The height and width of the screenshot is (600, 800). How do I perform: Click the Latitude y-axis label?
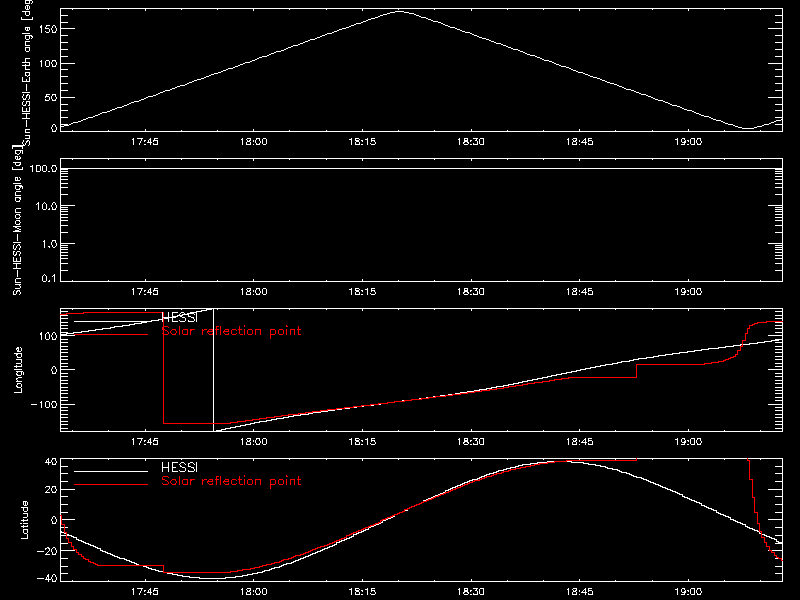pyautogui.click(x=24, y=520)
